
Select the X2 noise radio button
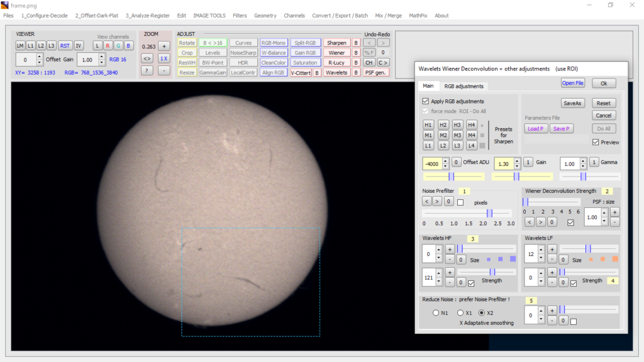(x=482, y=313)
